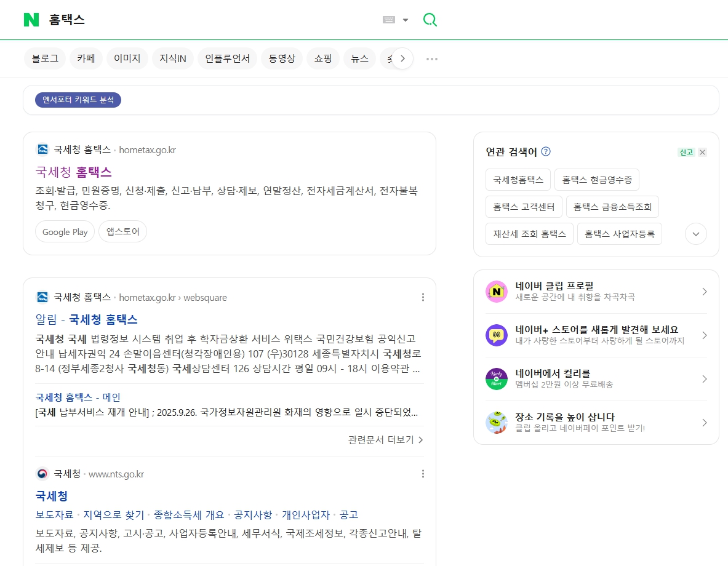Screen dimensions: 728x566
Task: Open the Google Play app link
Action: [x=65, y=232]
